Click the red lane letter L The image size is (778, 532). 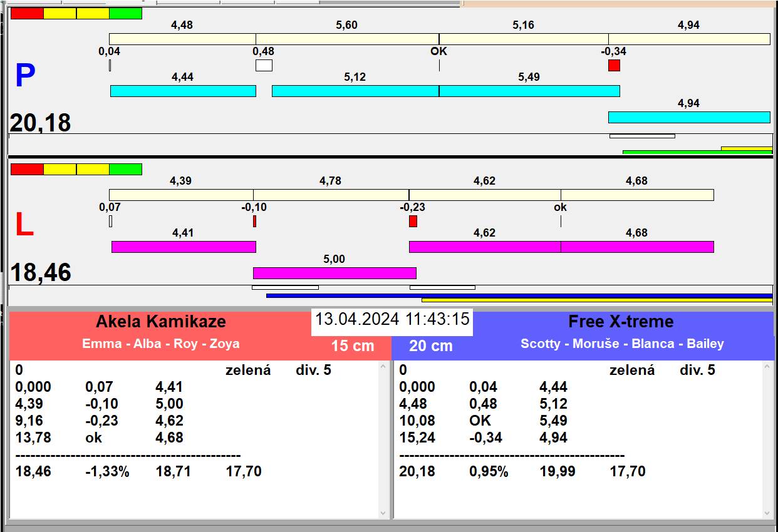click(24, 225)
